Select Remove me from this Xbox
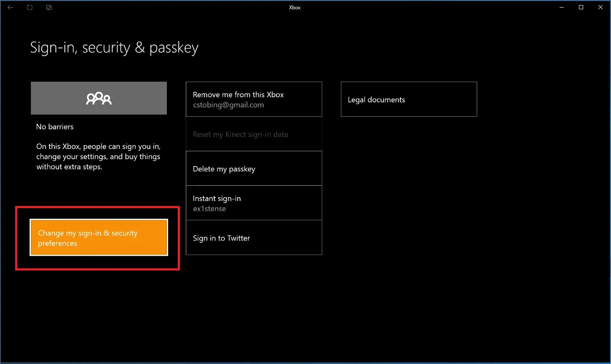 [x=254, y=99]
